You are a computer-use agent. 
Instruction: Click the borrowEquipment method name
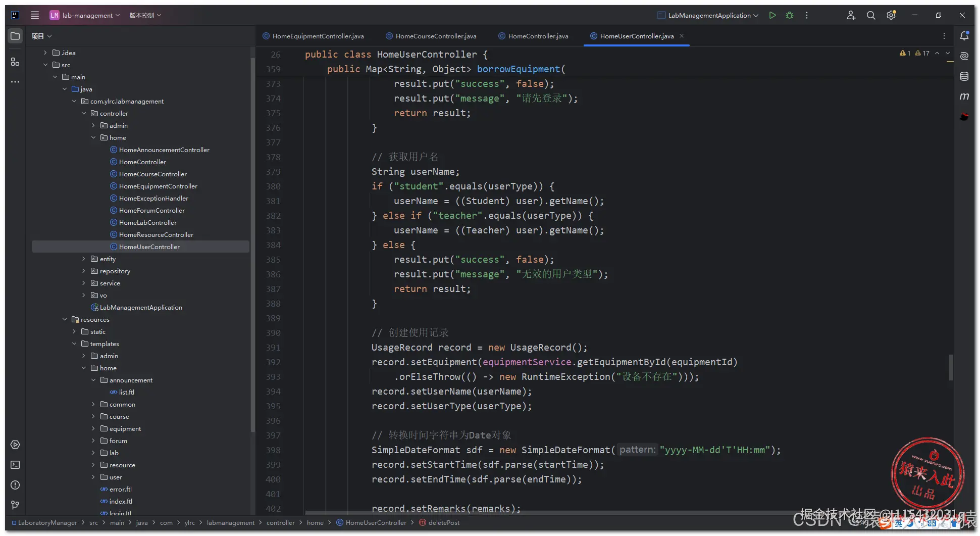coord(519,69)
